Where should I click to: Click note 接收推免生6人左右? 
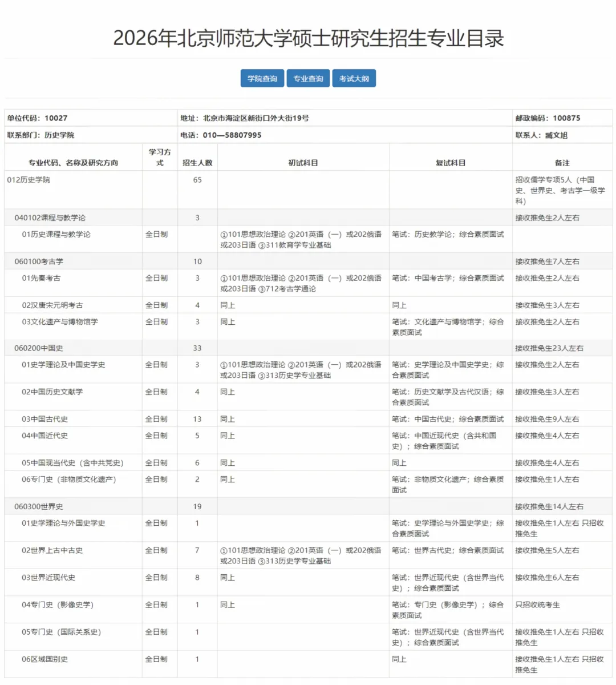[547, 578]
